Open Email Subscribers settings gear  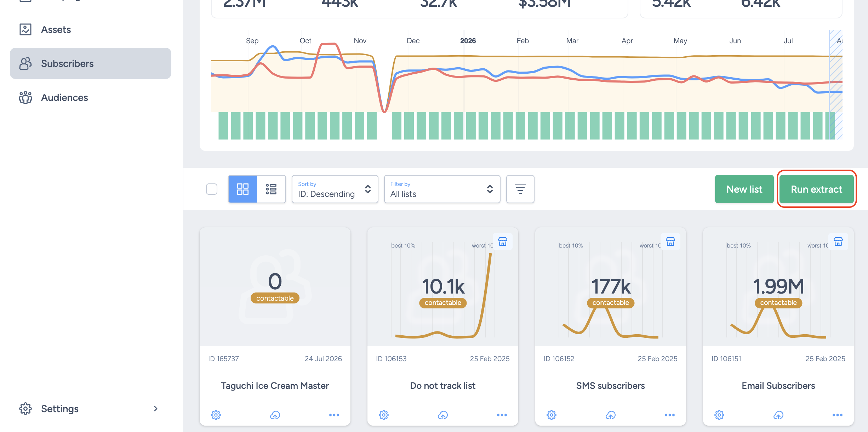click(x=719, y=415)
